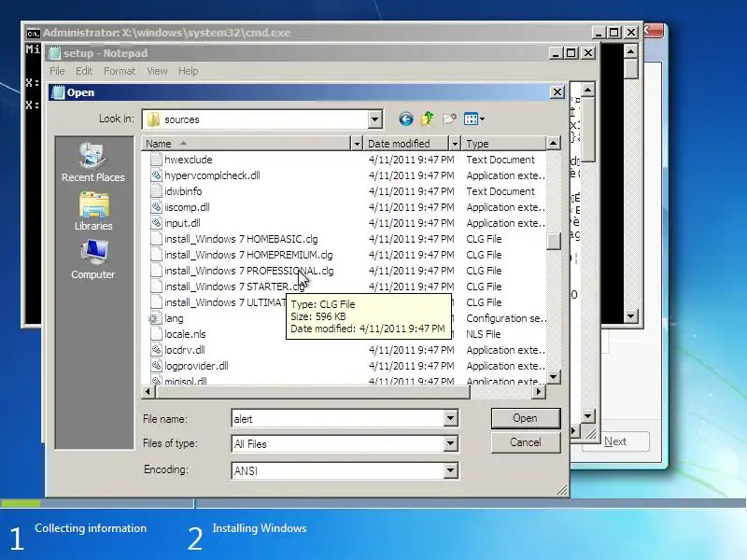747x560 pixels.
Task: Open Notepad's Format menu
Action: (120, 71)
